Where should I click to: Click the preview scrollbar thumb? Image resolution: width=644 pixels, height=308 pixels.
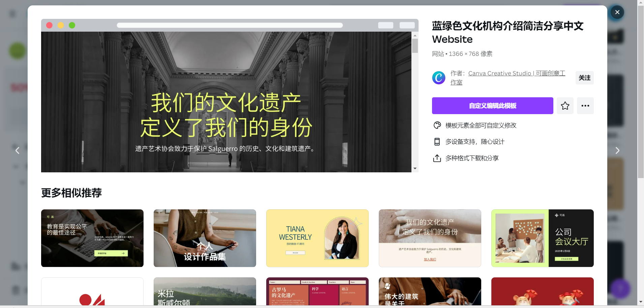[x=415, y=46]
